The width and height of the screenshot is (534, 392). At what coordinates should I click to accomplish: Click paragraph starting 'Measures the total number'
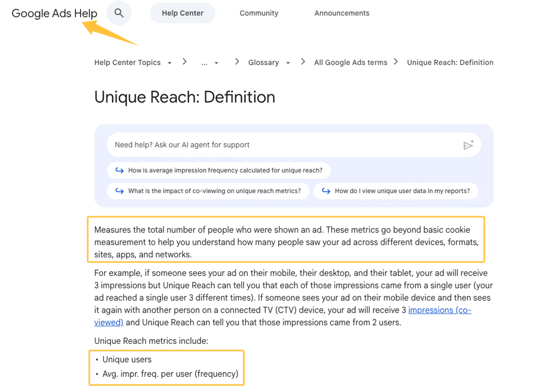286,242
